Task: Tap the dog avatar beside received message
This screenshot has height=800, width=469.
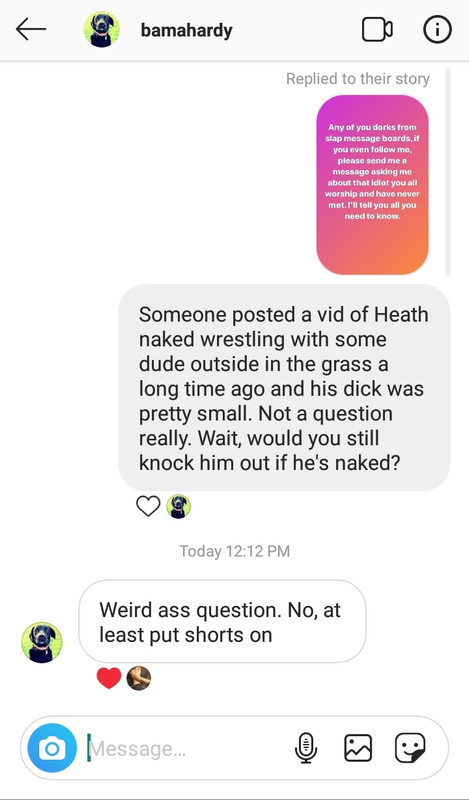Action: pyautogui.click(x=41, y=642)
